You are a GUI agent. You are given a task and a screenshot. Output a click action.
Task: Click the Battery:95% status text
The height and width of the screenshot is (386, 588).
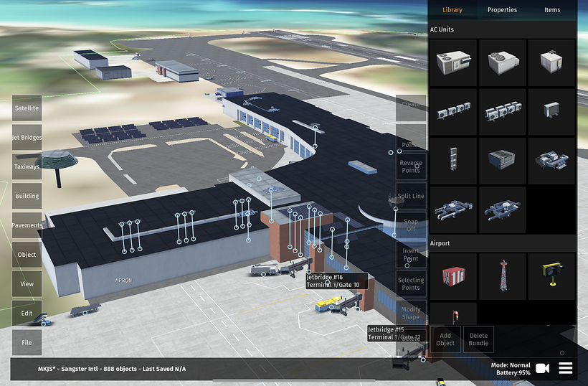(x=513, y=373)
